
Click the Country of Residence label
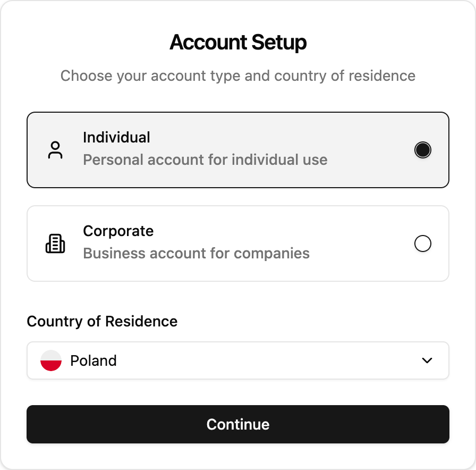tap(102, 321)
